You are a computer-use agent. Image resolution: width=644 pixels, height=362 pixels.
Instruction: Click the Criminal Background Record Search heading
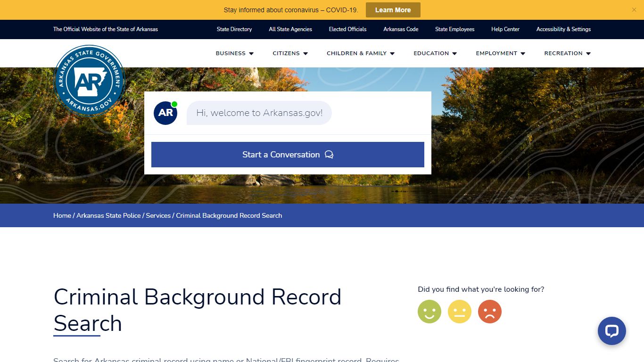pyautogui.click(x=197, y=310)
